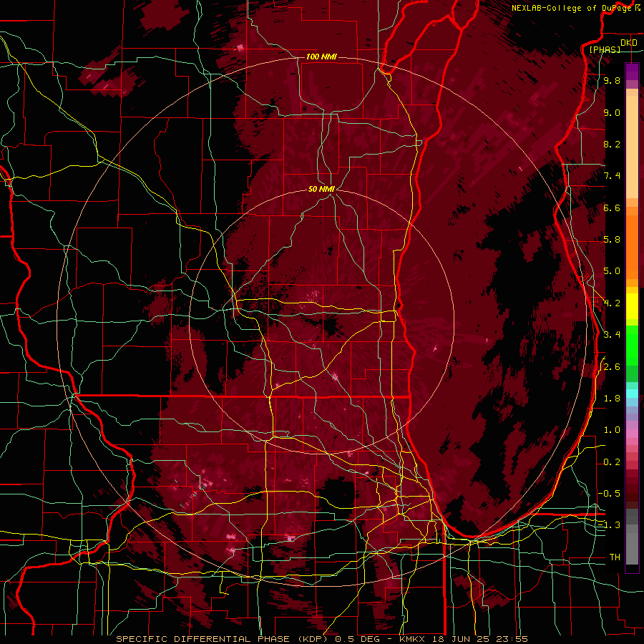644x644 pixels.
Task: Pick the pink segment of the color bar
Action: [632, 434]
